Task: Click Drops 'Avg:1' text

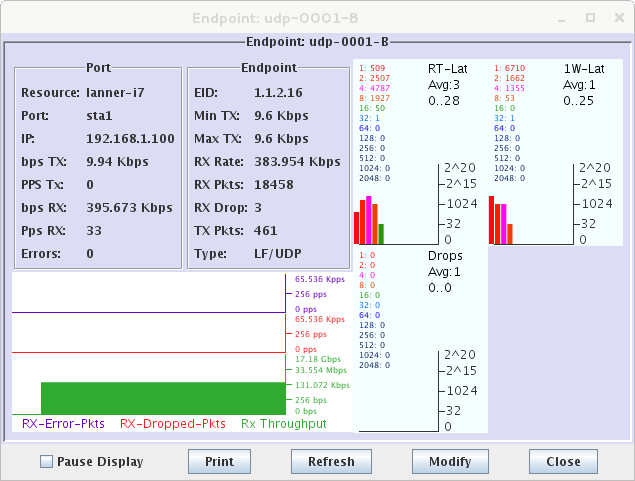Action: pyautogui.click(x=444, y=272)
